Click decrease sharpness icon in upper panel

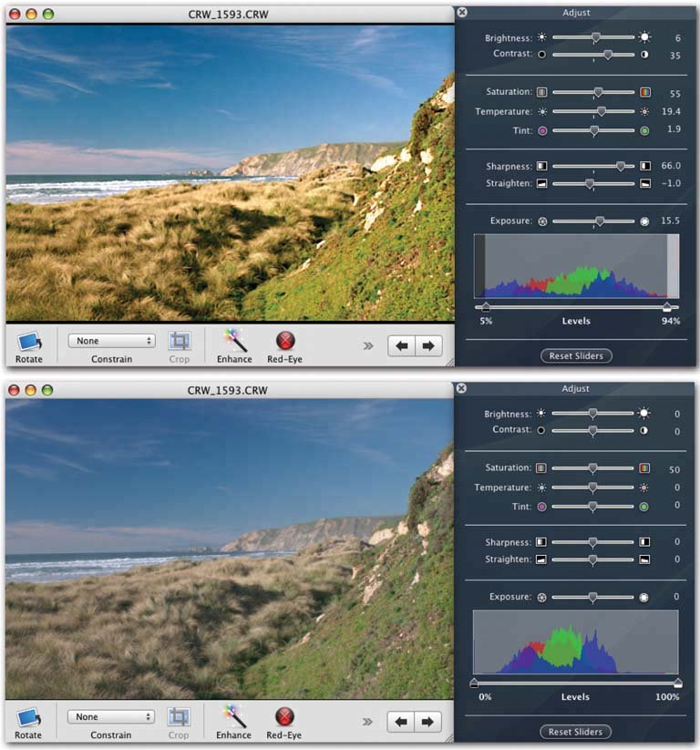point(541,166)
